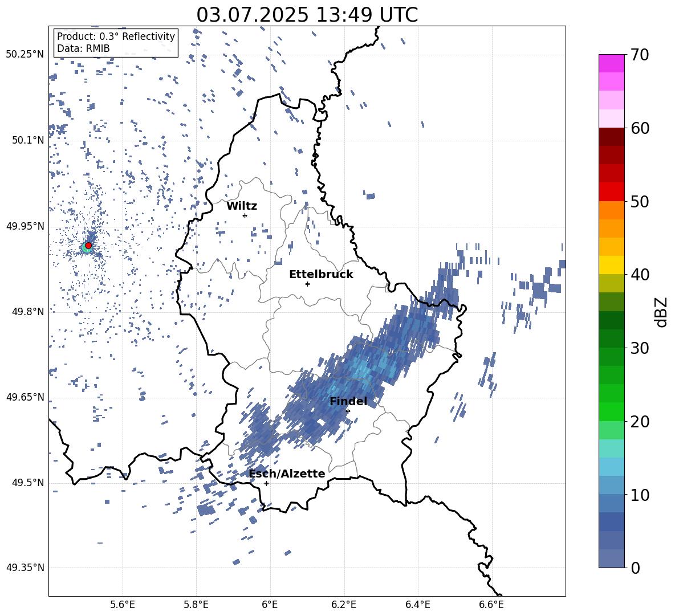Click the 0 dBZ colorbar tick label
This screenshot has width=675, height=616.
click(636, 568)
